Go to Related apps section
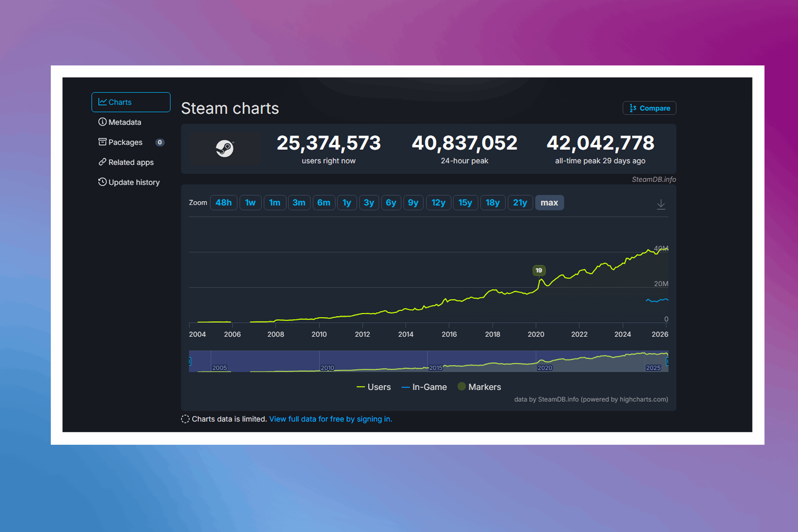 pyautogui.click(x=131, y=162)
